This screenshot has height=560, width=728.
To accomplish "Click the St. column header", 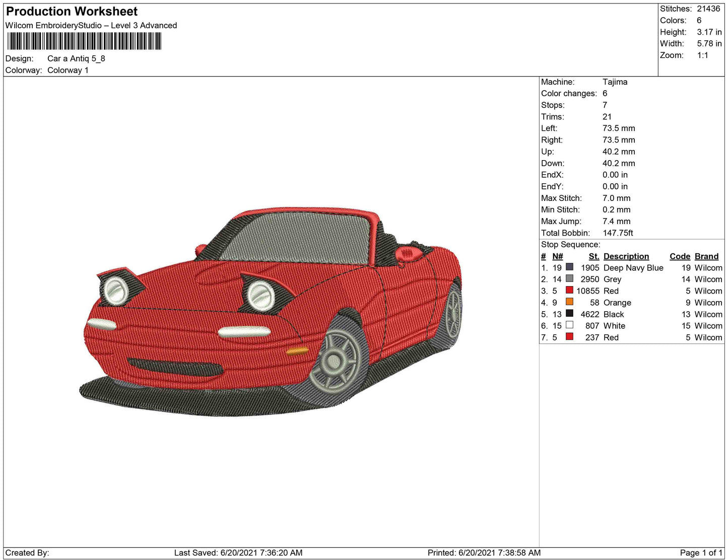I will tap(593, 256).
